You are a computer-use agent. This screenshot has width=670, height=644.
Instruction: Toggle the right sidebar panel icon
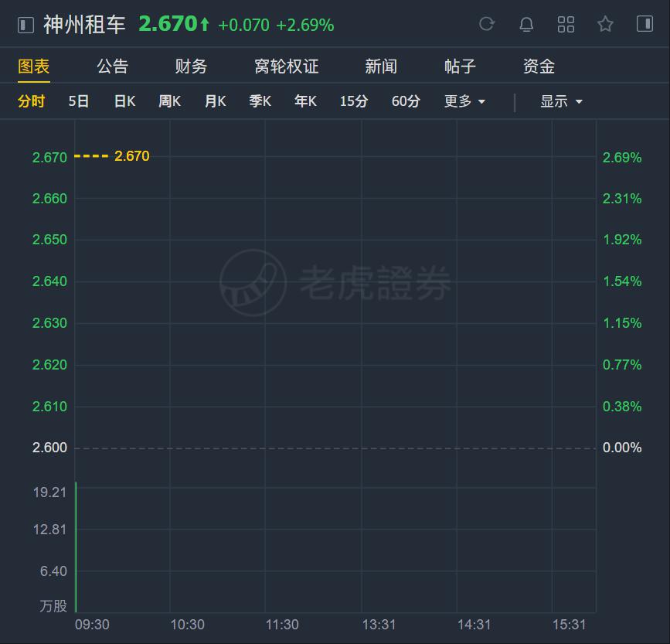[644, 23]
